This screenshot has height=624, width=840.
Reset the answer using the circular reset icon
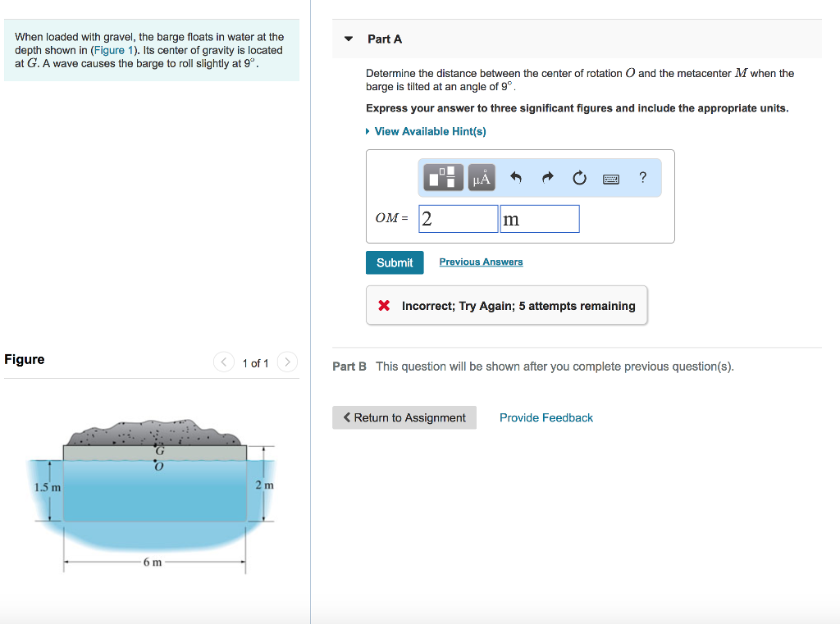coord(579,178)
